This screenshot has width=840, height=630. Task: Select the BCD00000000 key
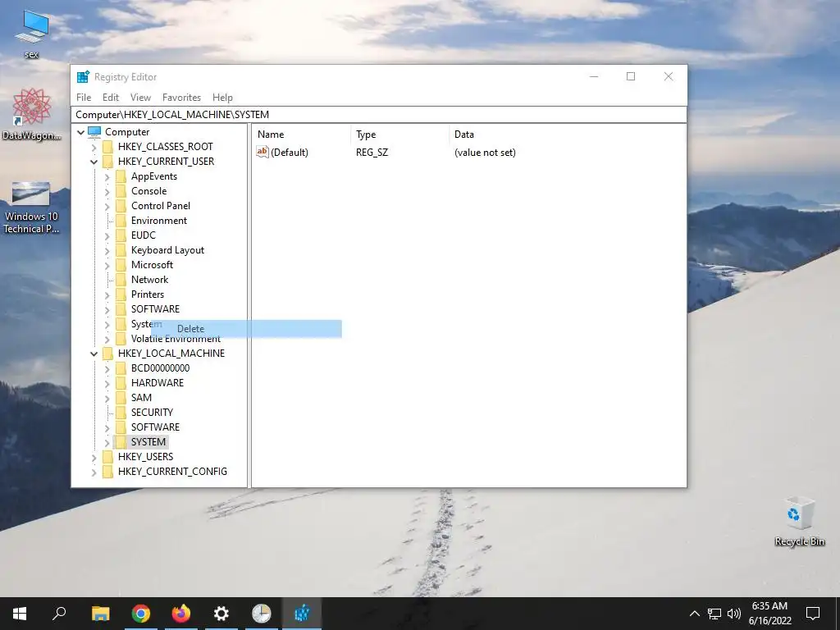160,368
